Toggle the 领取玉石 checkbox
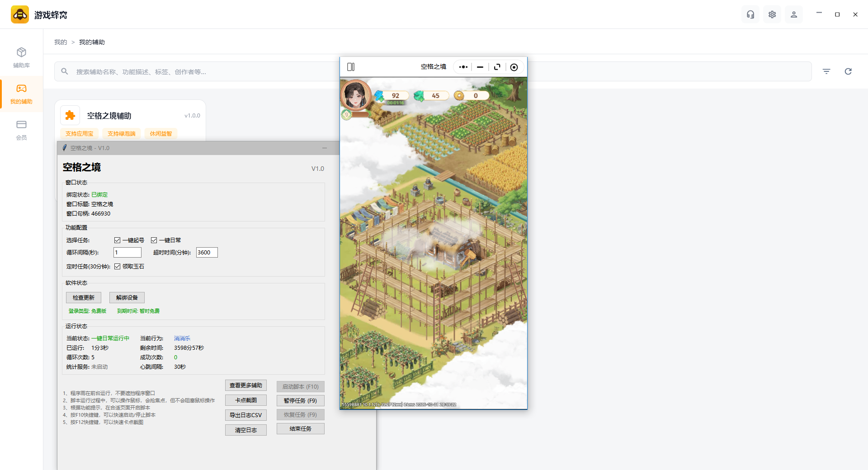Viewport: 868px width, 470px height. click(x=117, y=267)
